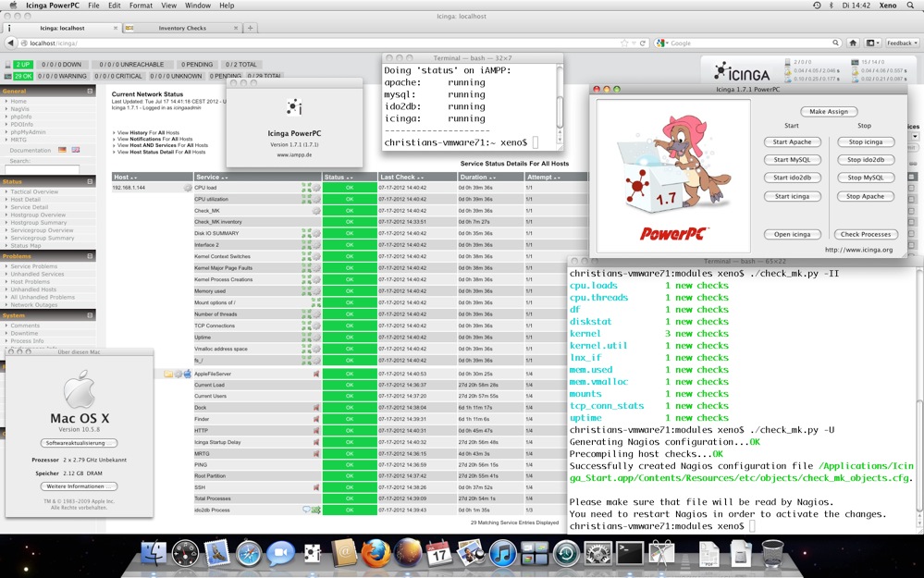Click Time Machine status icon in menu bar
The image size is (924, 578).
coord(817,6)
